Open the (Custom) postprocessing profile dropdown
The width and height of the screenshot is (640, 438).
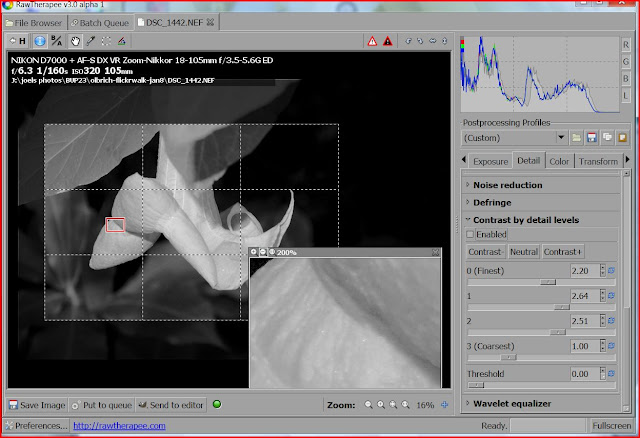514,138
